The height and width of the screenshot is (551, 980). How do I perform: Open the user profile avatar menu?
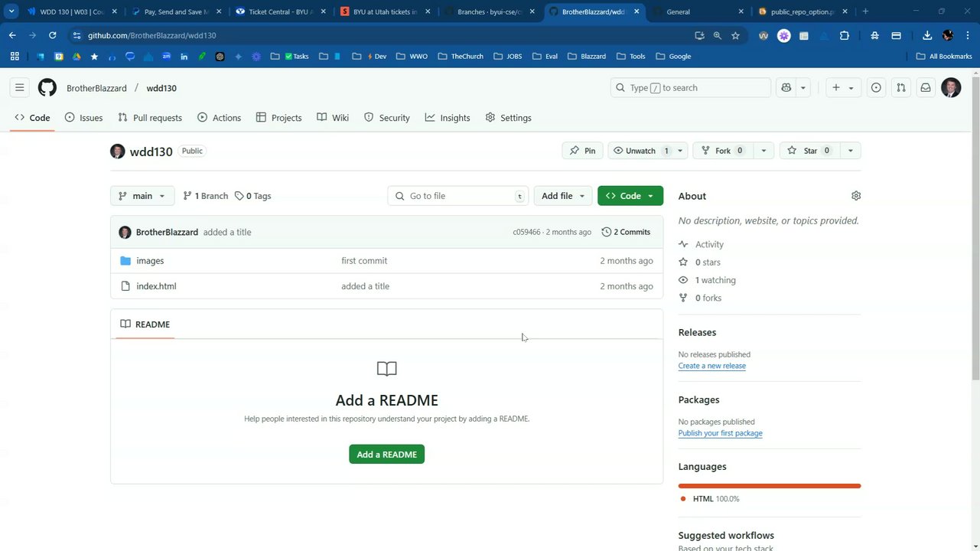click(x=951, y=88)
